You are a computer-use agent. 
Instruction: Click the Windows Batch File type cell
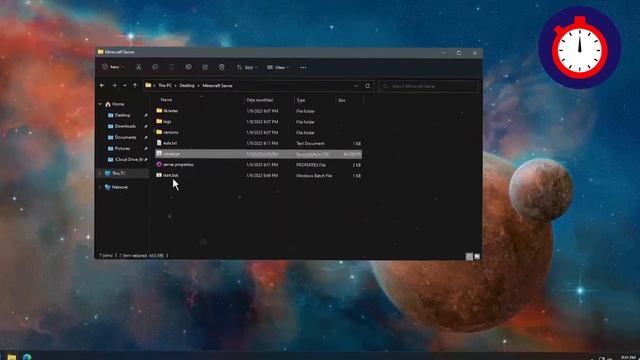click(314, 176)
